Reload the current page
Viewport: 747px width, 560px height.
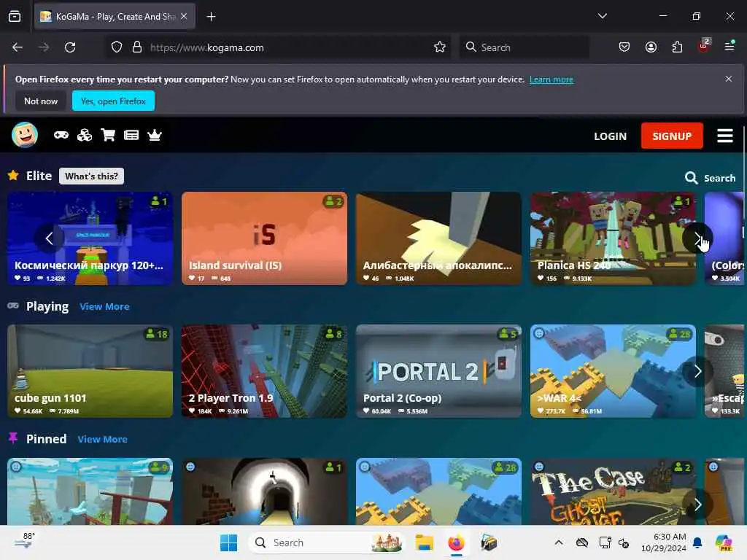70,47
